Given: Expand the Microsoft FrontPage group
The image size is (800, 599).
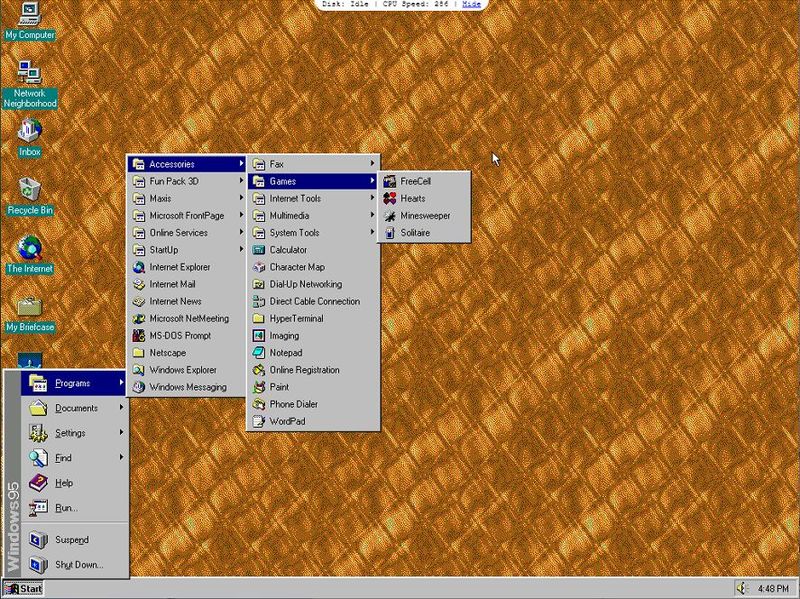Looking at the screenshot, I should pos(187,216).
